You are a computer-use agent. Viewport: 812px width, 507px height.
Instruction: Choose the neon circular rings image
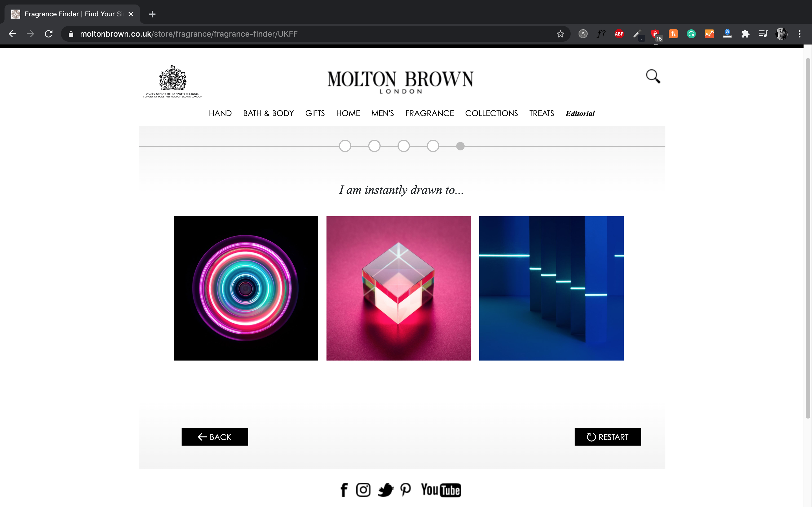point(246,288)
